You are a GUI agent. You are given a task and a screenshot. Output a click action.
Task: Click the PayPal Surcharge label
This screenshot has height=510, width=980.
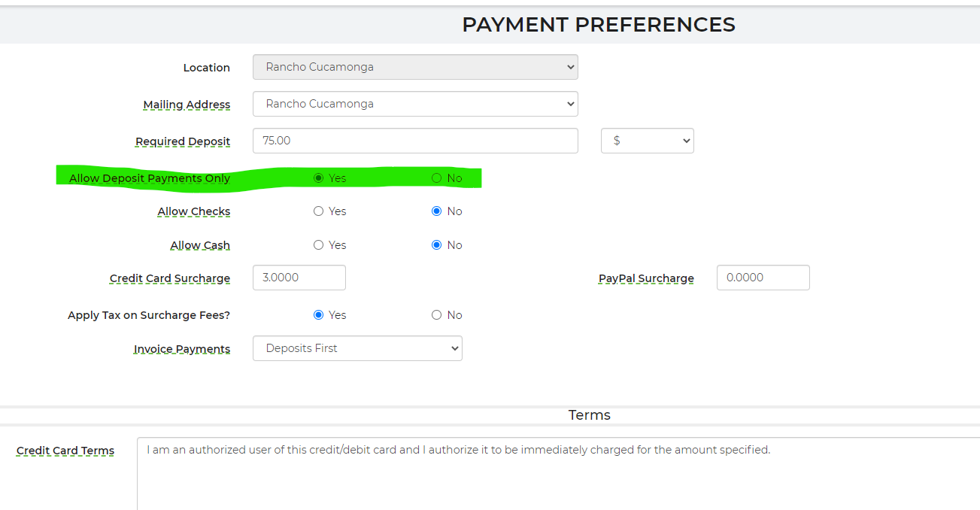tap(646, 278)
